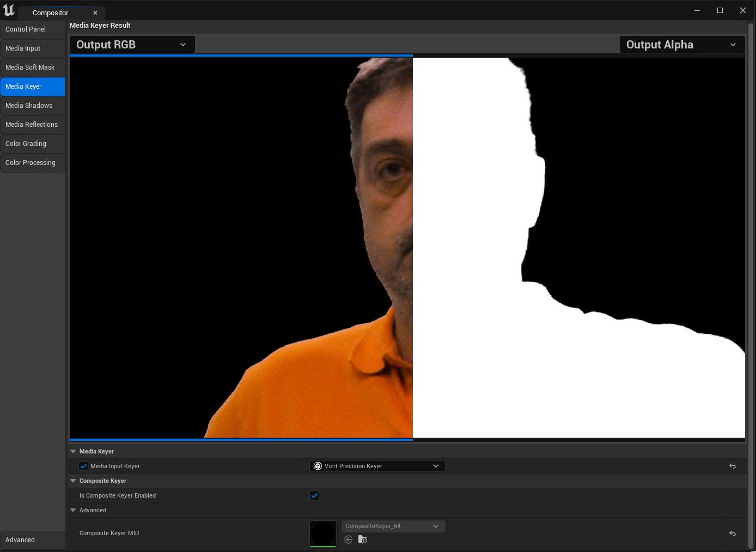The image size is (756, 552).
Task: Maximize the Compositor window
Action: coord(720,10)
